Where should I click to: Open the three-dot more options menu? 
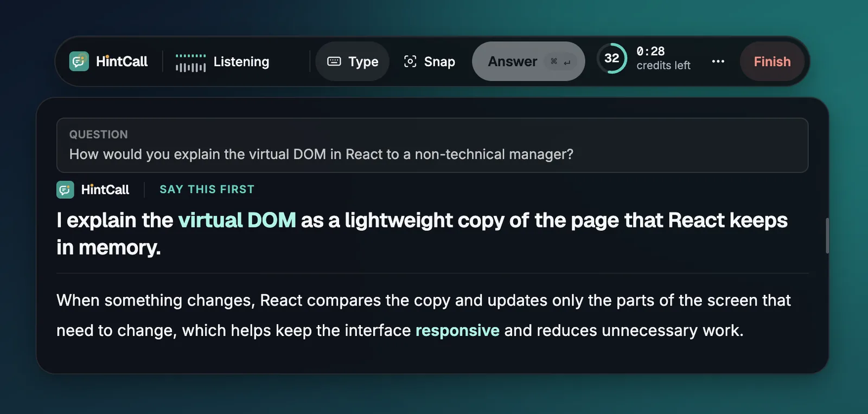[x=718, y=61]
